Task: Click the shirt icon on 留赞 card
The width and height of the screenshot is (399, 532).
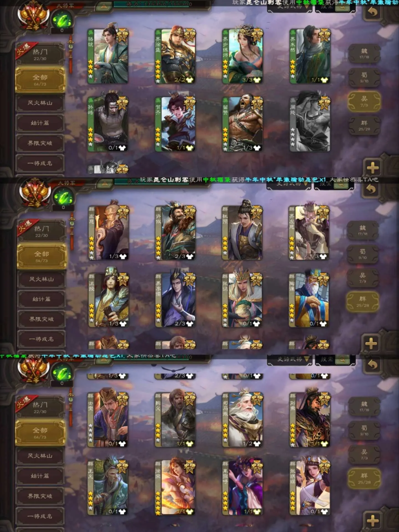Action: pos(258,148)
